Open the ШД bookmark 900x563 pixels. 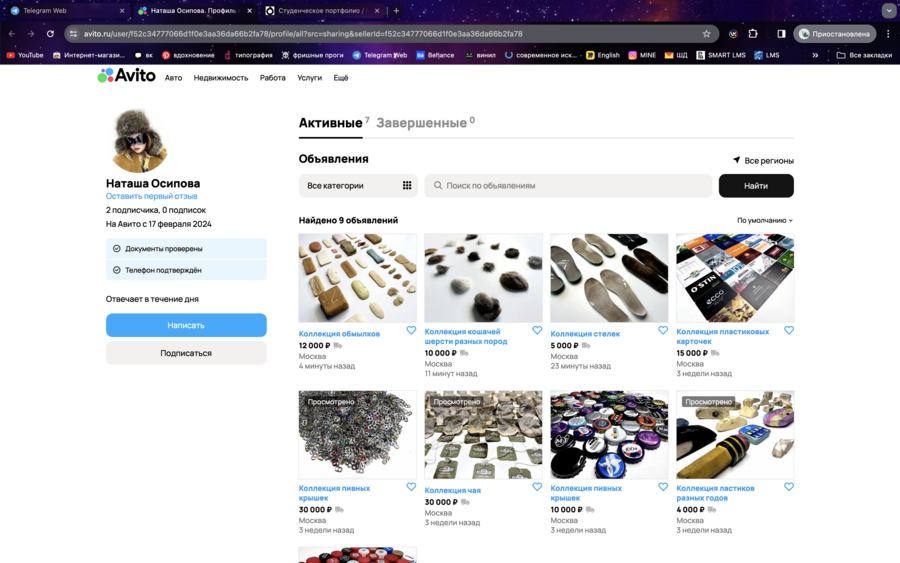pyautogui.click(x=676, y=55)
